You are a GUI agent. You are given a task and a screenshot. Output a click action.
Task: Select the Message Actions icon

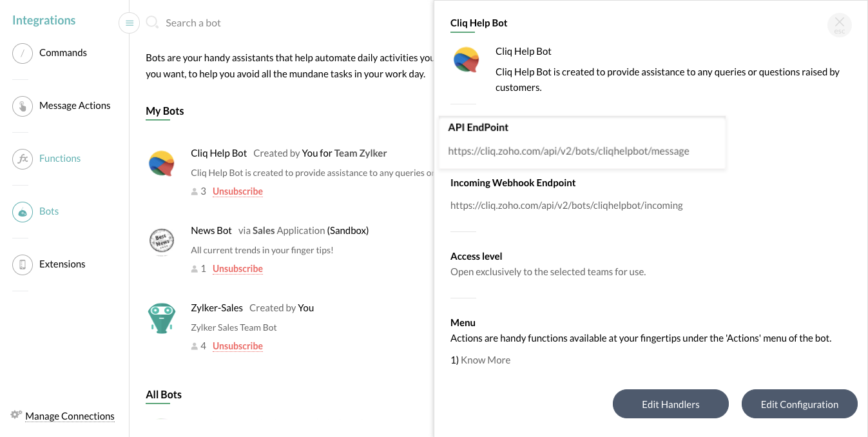click(23, 106)
